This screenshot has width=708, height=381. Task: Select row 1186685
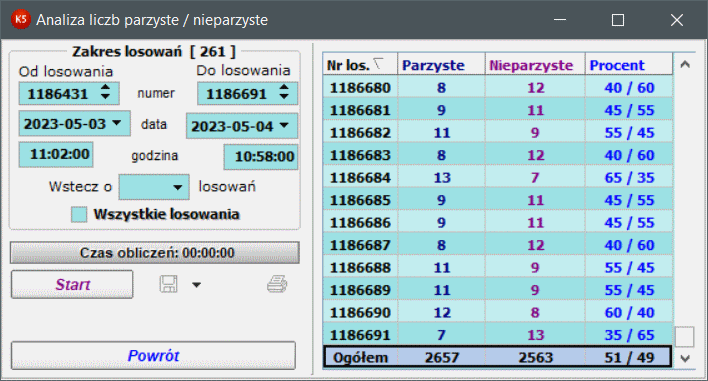click(498, 200)
